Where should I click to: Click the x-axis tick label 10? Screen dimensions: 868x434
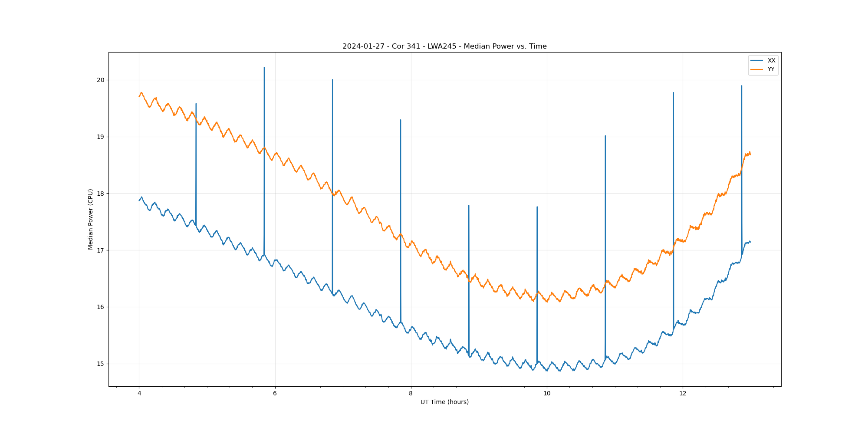(x=547, y=394)
